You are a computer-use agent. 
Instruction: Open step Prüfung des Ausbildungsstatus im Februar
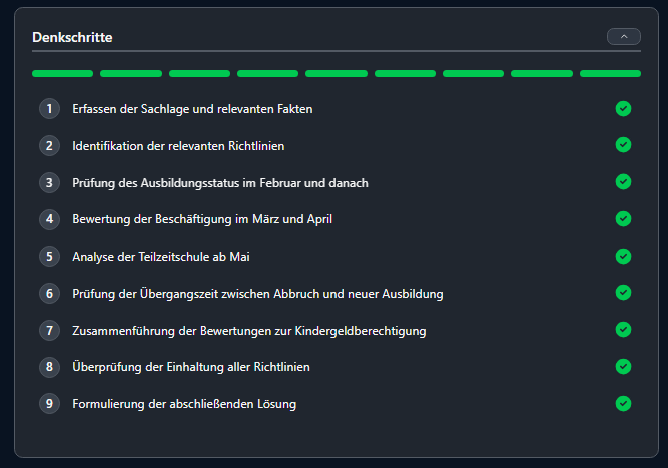(x=221, y=182)
